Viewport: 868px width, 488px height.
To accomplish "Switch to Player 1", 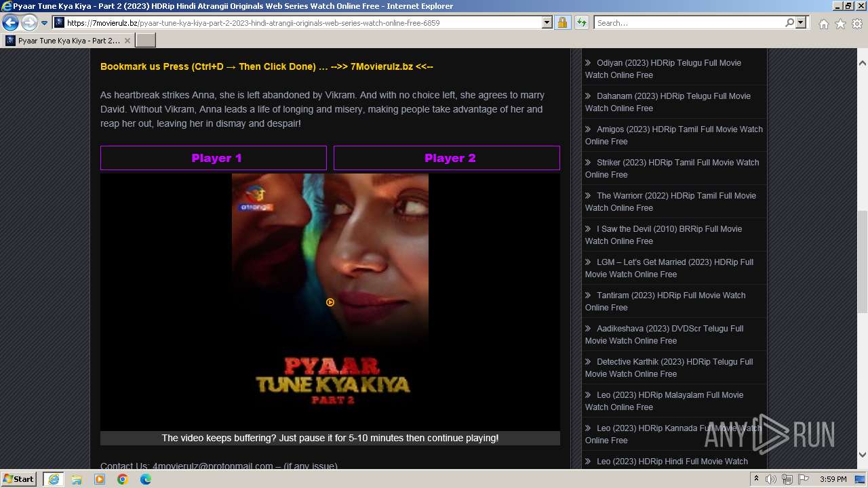I will pos(214,158).
